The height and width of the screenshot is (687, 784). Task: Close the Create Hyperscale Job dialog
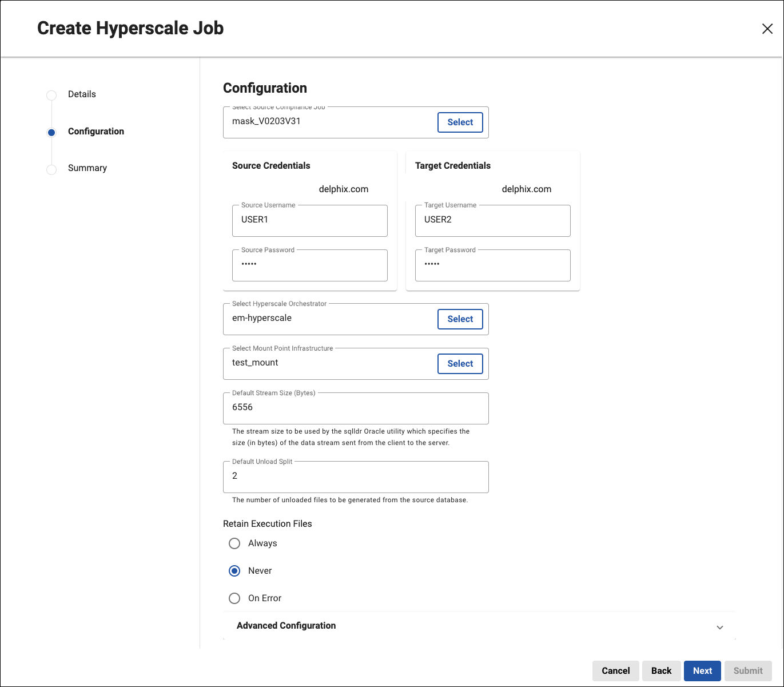coord(767,29)
